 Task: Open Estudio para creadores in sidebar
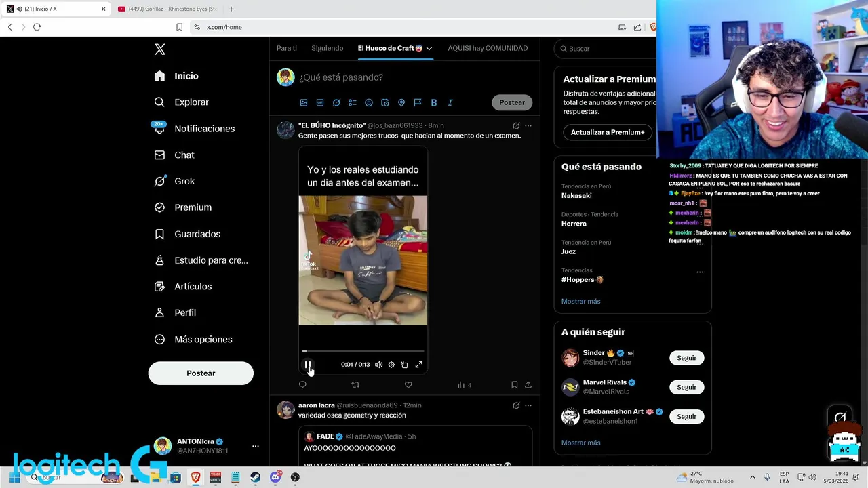click(201, 260)
